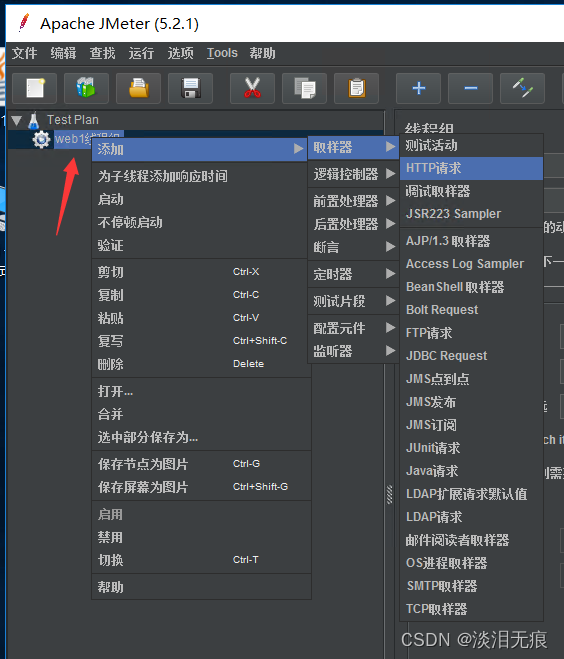Click the vertical split pane divider handle

point(390,494)
